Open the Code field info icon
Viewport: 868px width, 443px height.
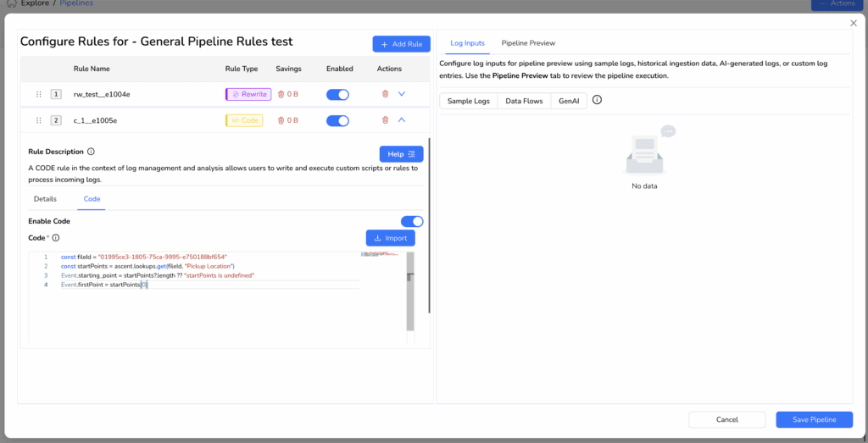click(x=55, y=238)
